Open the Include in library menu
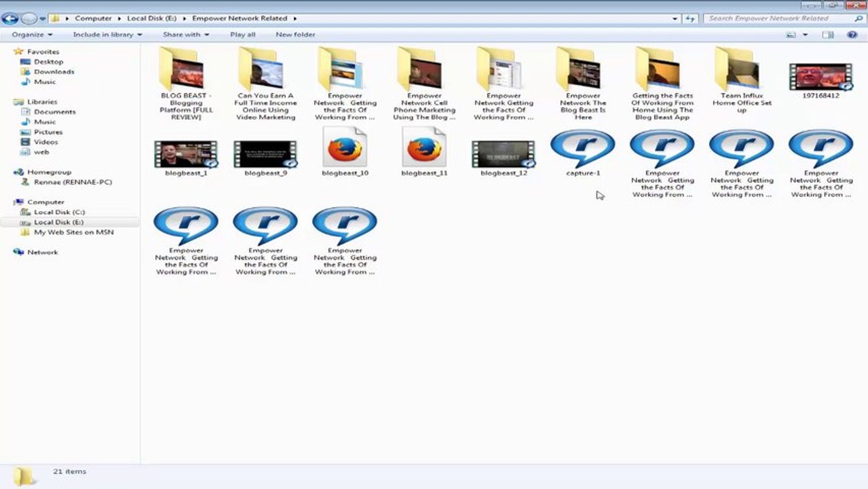 (107, 35)
